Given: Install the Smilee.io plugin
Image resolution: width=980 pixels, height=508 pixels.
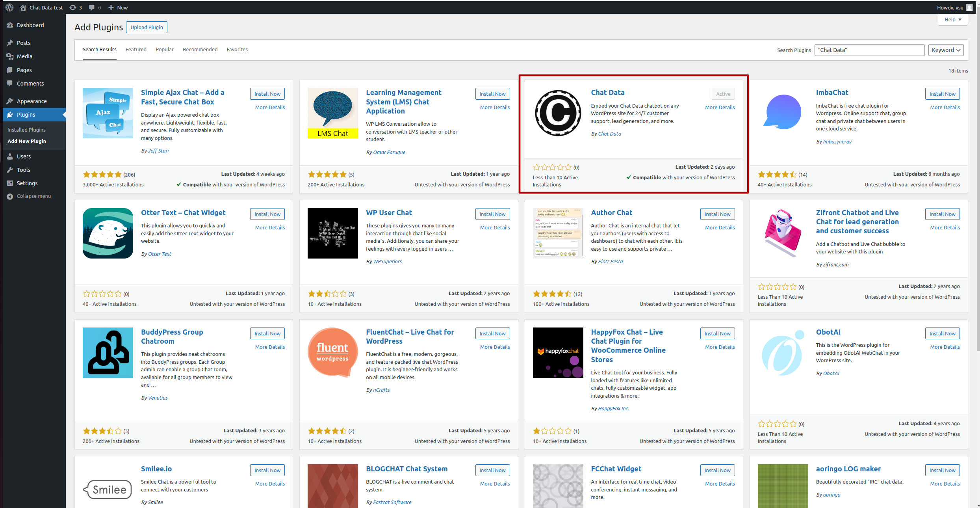Looking at the screenshot, I should (x=267, y=470).
